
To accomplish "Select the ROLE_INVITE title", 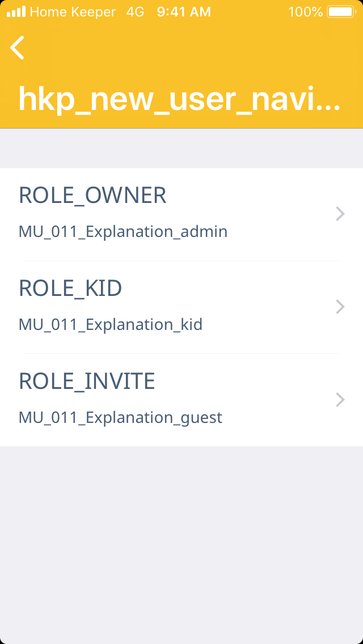I will click(87, 382).
